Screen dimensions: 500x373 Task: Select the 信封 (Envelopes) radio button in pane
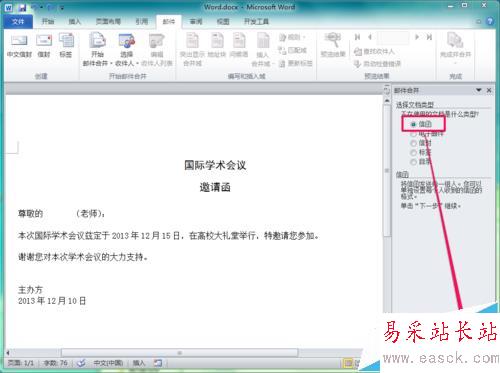(x=413, y=143)
